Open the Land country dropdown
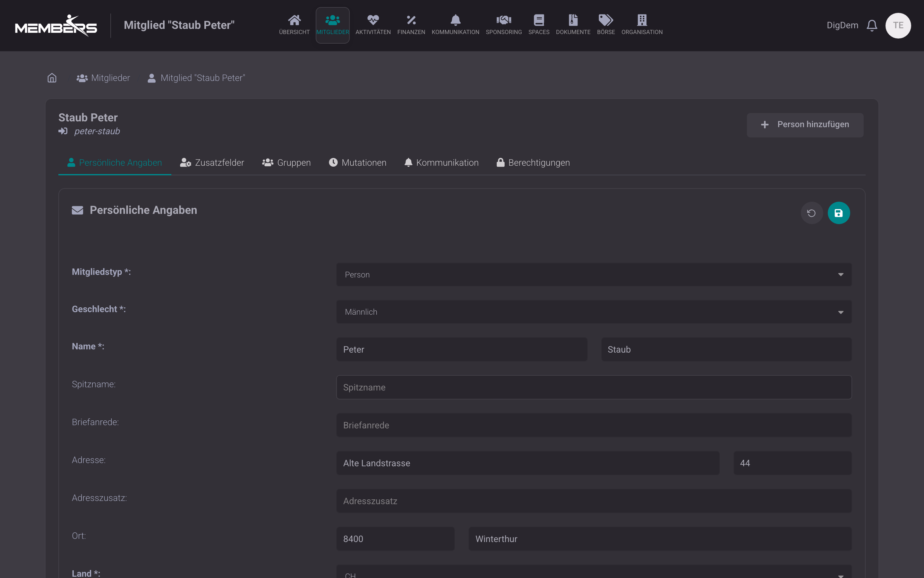The width and height of the screenshot is (924, 578). (594, 572)
